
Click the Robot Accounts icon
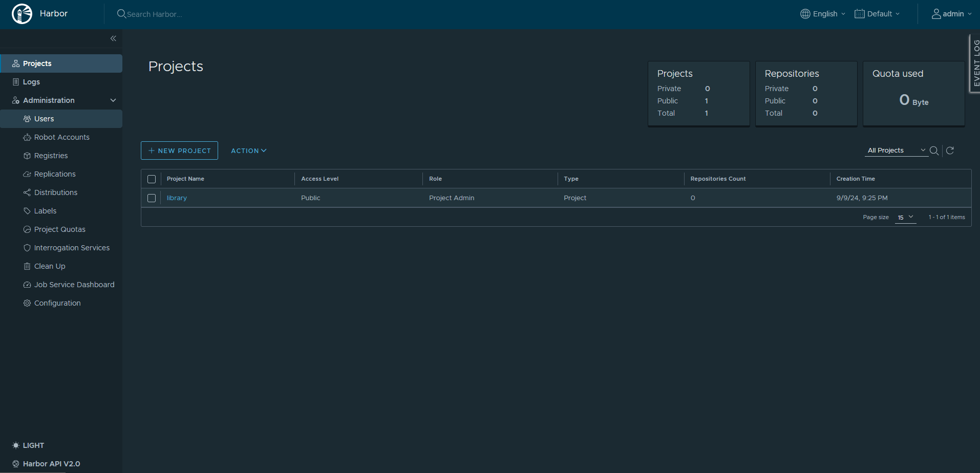tap(27, 137)
